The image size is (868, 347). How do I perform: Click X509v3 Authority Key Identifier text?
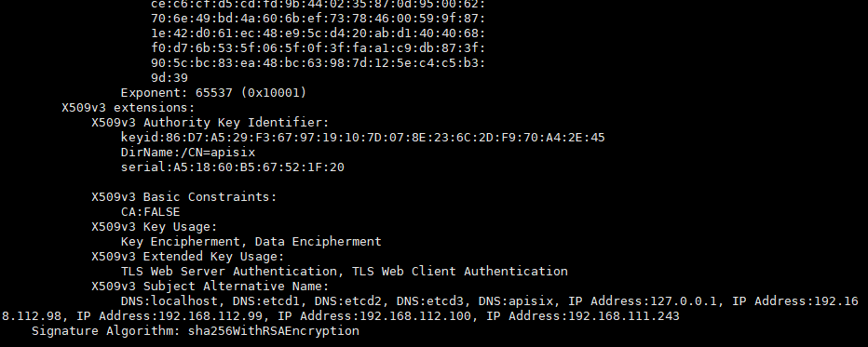(210, 123)
